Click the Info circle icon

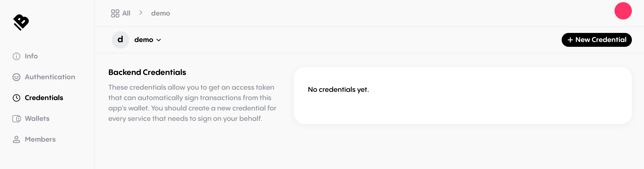pos(16,56)
